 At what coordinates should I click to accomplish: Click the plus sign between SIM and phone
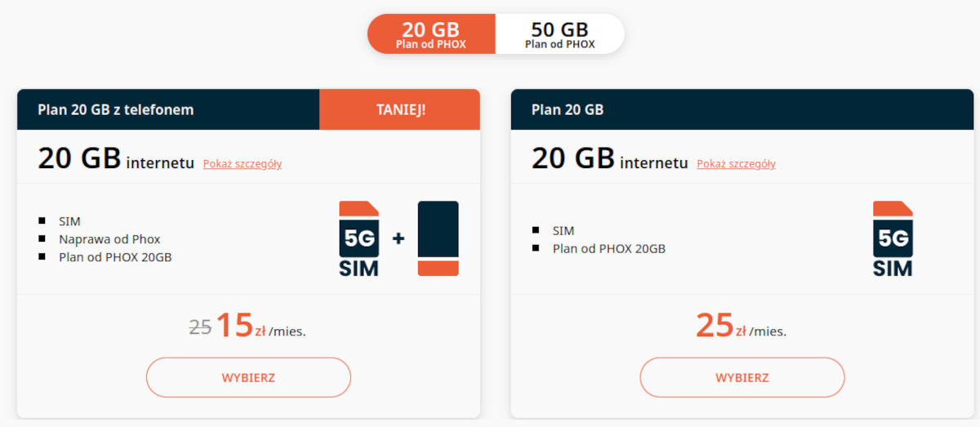click(x=399, y=238)
